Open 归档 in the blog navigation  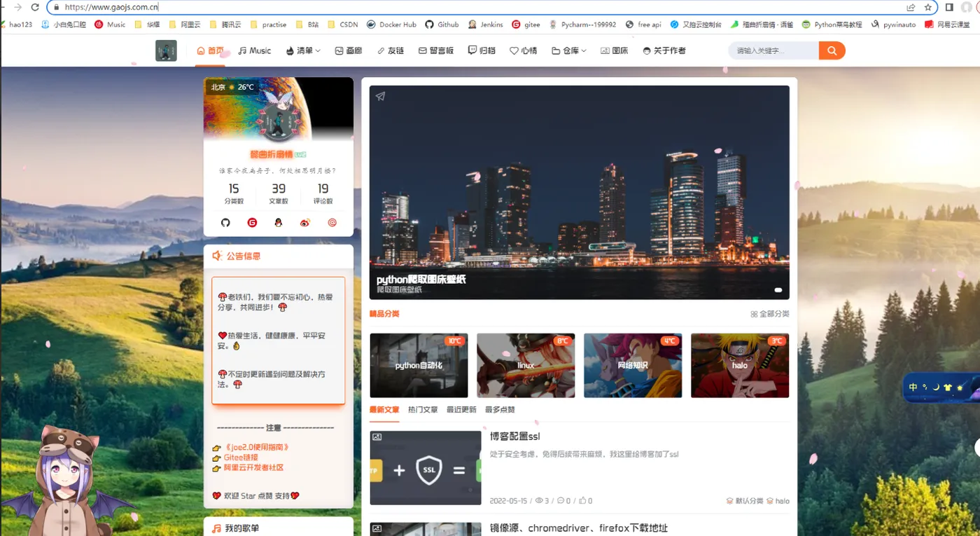[x=482, y=50]
